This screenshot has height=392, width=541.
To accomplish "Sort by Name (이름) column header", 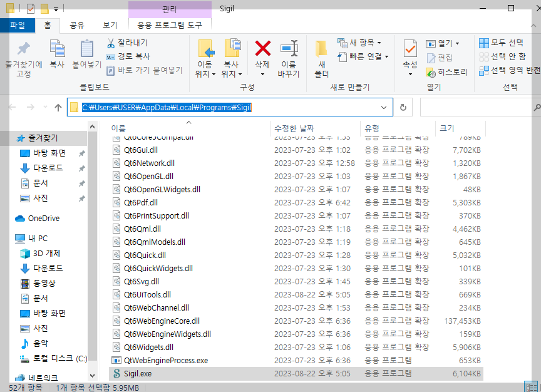I will tap(189, 128).
